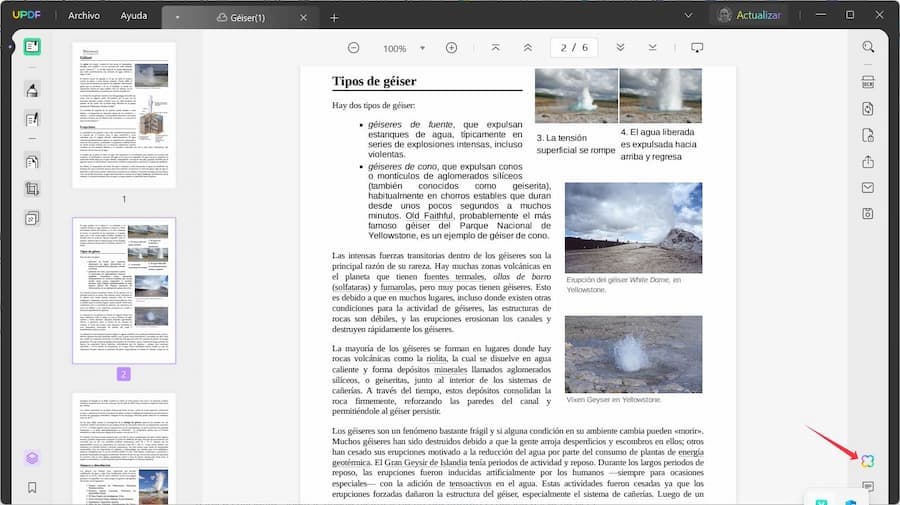Open the Organize Pages tool
The width and height of the screenshot is (900, 505).
[32, 162]
